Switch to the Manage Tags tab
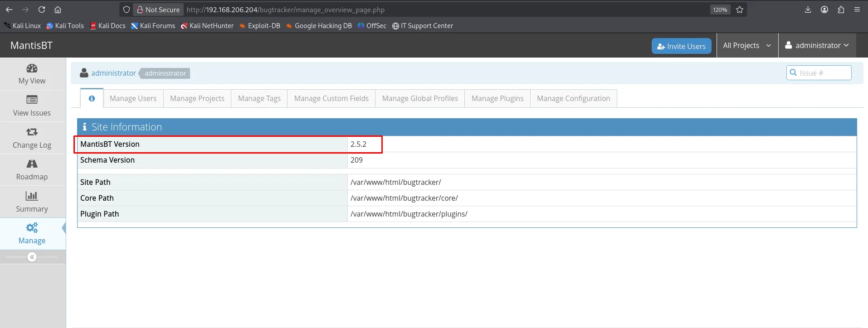Viewport: 868px width, 328px height. coord(259,98)
